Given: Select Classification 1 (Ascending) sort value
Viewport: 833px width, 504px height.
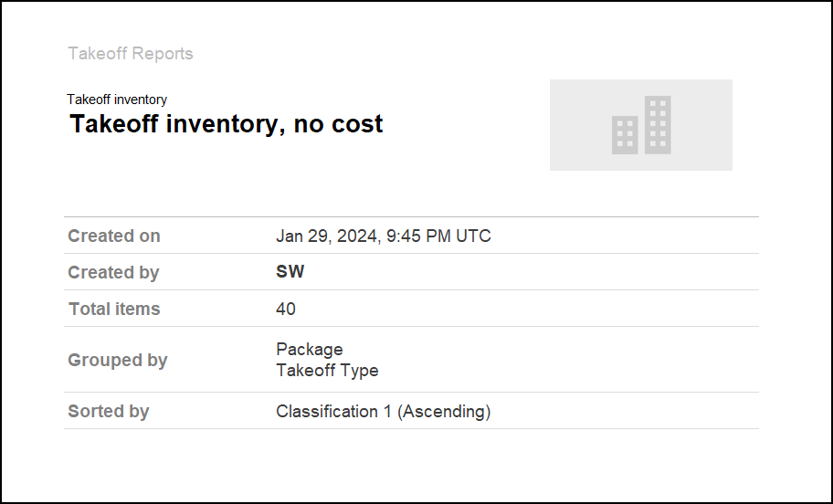Looking at the screenshot, I should coord(384,411).
